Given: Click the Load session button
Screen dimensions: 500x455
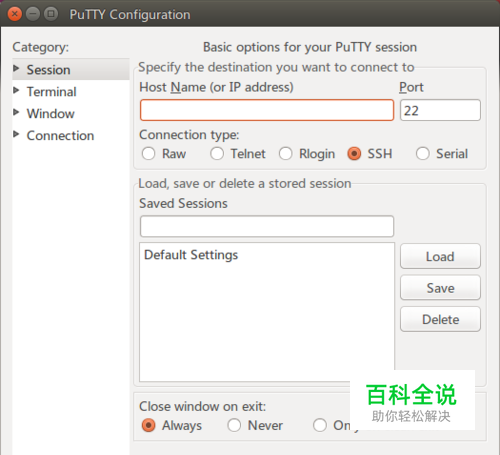Looking at the screenshot, I should (440, 256).
